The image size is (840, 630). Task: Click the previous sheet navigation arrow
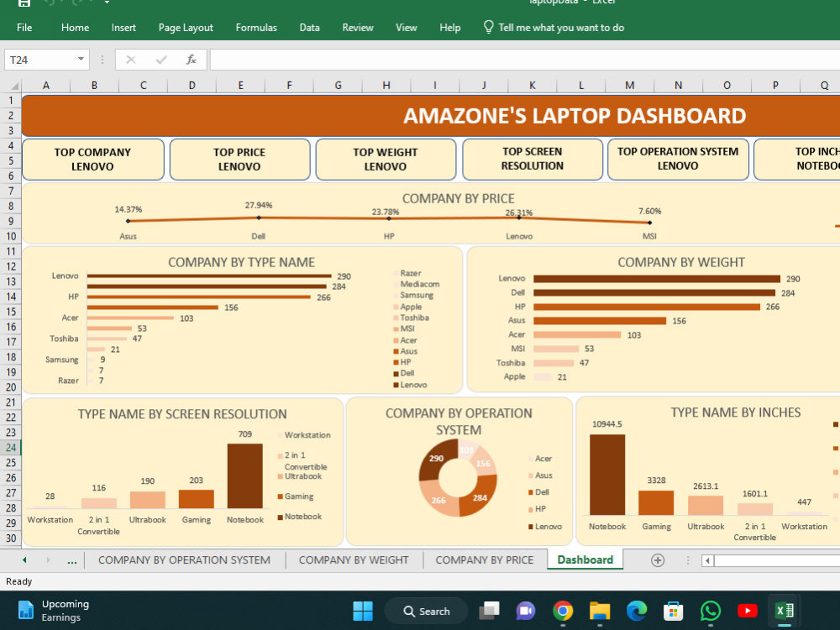tap(24, 559)
